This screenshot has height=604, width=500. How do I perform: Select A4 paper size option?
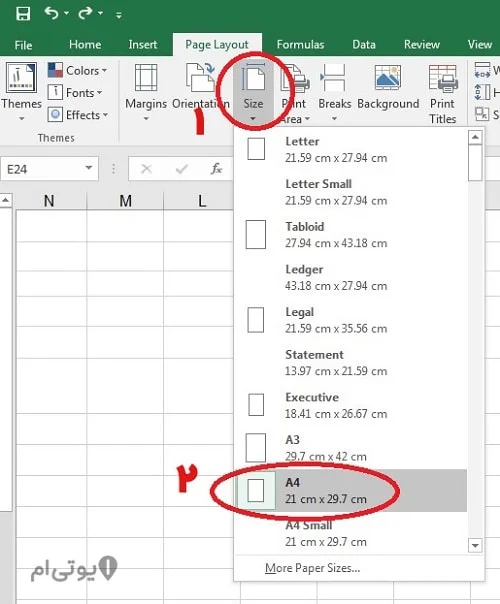(x=351, y=490)
